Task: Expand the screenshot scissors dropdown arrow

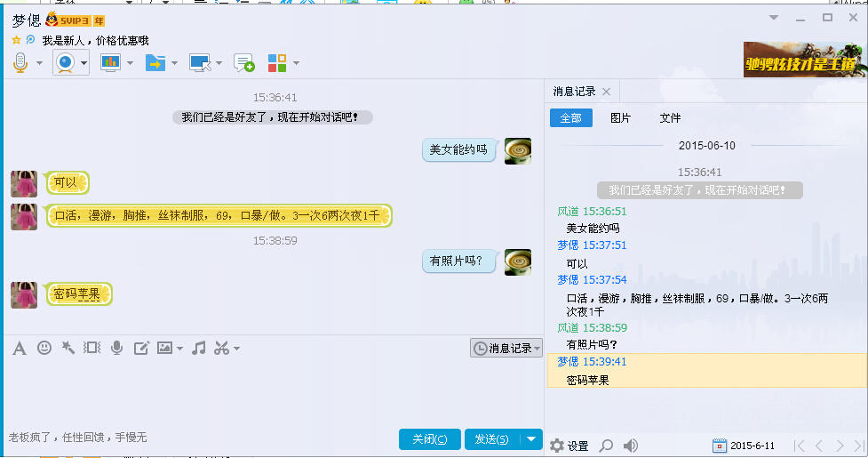Action: (x=237, y=349)
